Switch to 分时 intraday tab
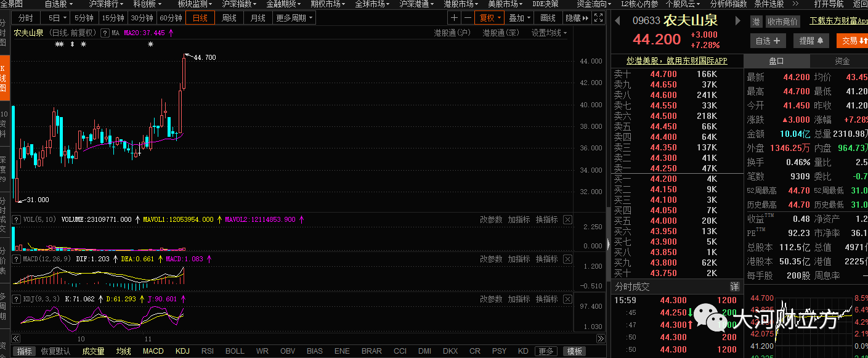The height and width of the screenshot is (358, 868). 26,18
